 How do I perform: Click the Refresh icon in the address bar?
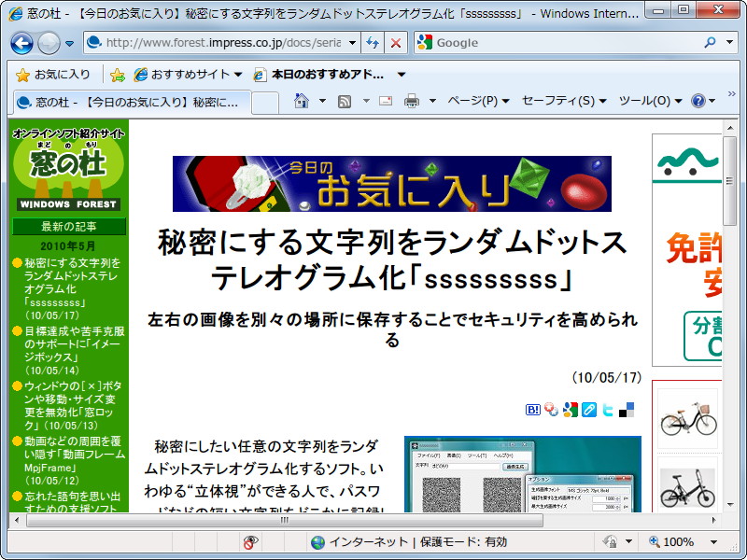pyautogui.click(x=373, y=42)
